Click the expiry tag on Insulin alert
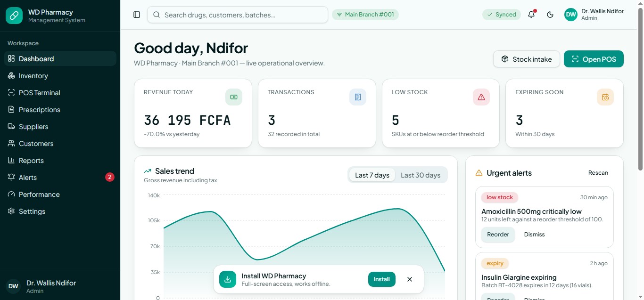 (495, 263)
